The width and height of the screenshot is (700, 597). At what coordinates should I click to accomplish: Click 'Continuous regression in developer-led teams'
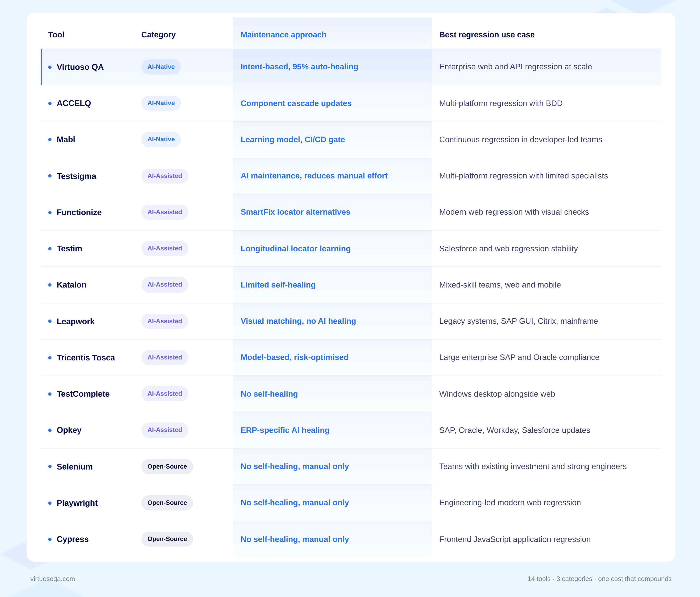[x=521, y=140]
